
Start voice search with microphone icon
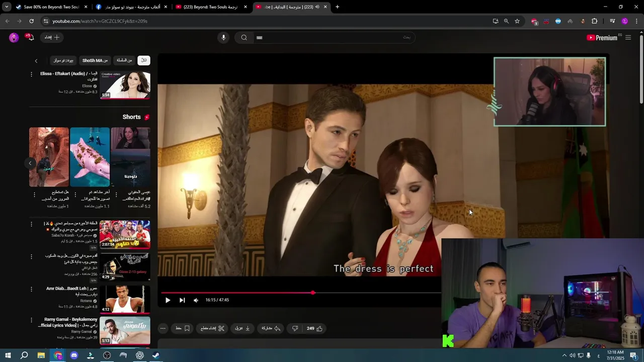coord(223,37)
